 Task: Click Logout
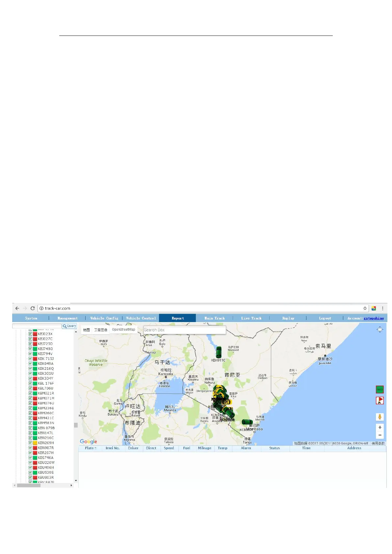click(325, 318)
